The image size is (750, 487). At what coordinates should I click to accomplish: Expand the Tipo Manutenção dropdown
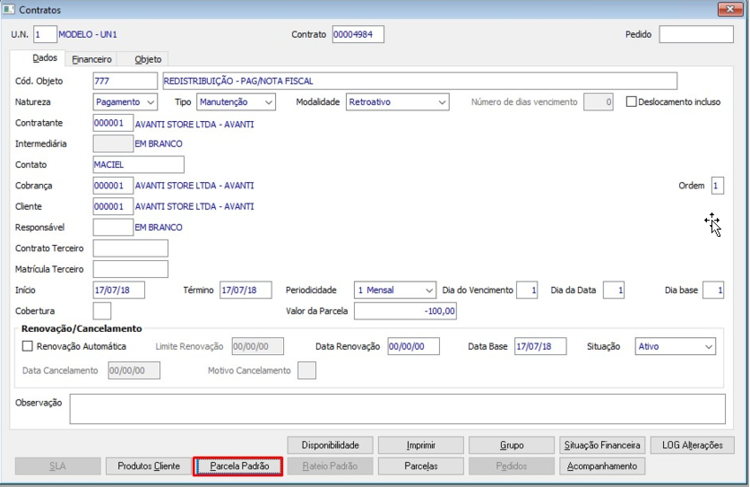(x=236, y=102)
